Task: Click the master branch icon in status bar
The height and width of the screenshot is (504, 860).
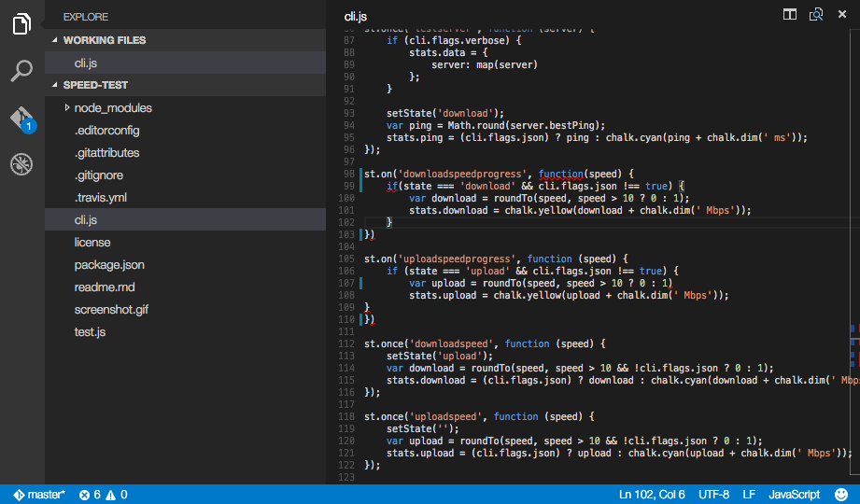Action: [19, 495]
